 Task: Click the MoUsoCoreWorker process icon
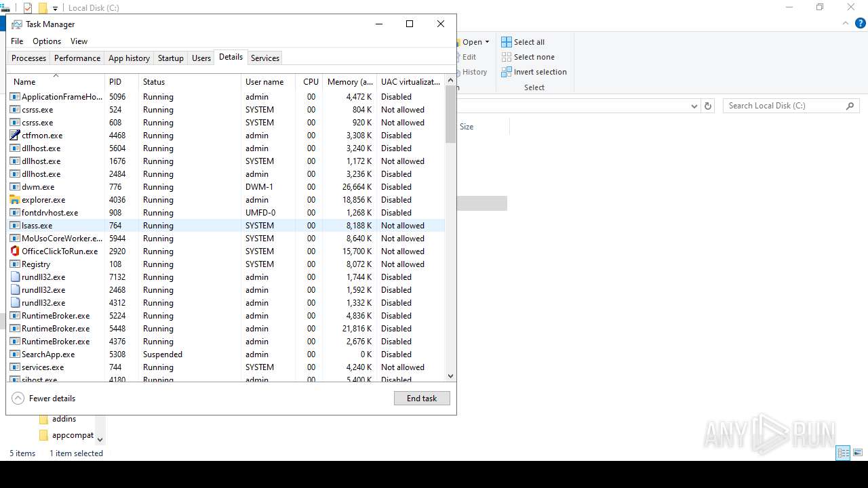coord(15,239)
